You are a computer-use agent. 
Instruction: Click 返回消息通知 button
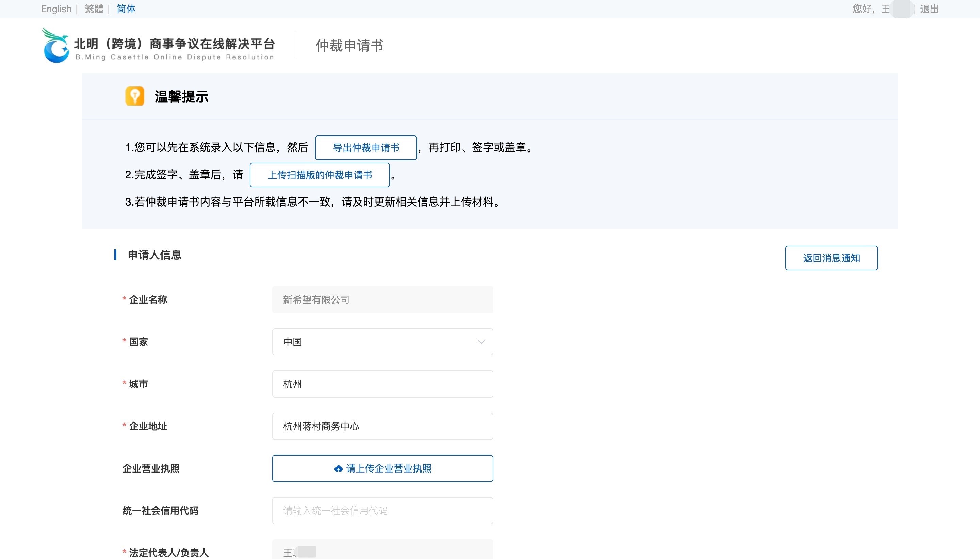[x=831, y=258]
